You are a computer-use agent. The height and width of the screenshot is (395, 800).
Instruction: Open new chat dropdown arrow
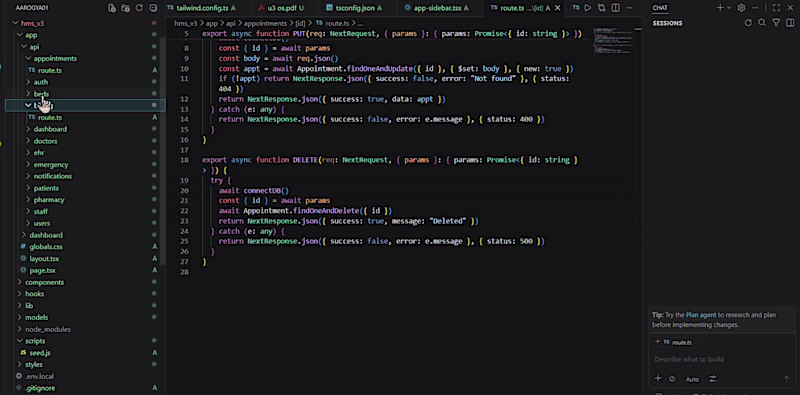click(x=729, y=8)
